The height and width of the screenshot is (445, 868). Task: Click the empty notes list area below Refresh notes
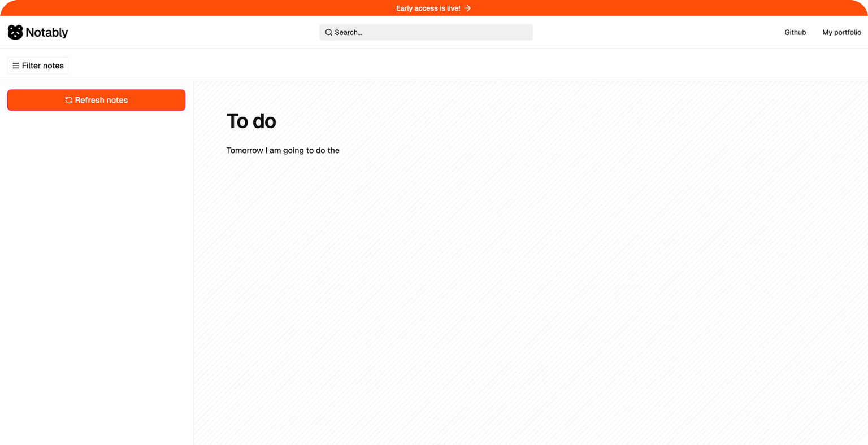(x=96, y=277)
